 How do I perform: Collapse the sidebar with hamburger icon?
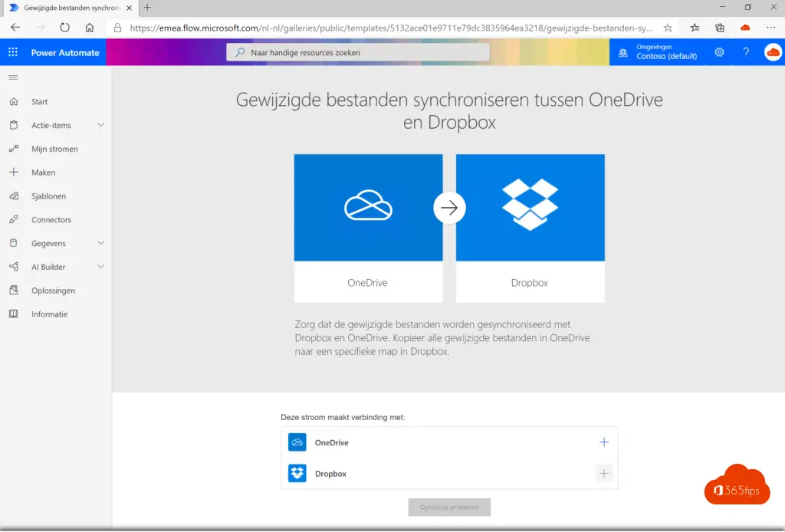pyautogui.click(x=14, y=77)
